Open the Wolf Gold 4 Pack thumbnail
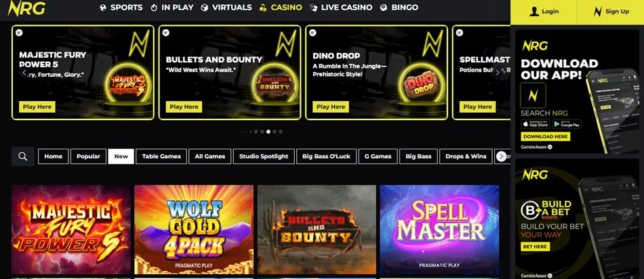This screenshot has width=644, height=279. click(x=194, y=229)
